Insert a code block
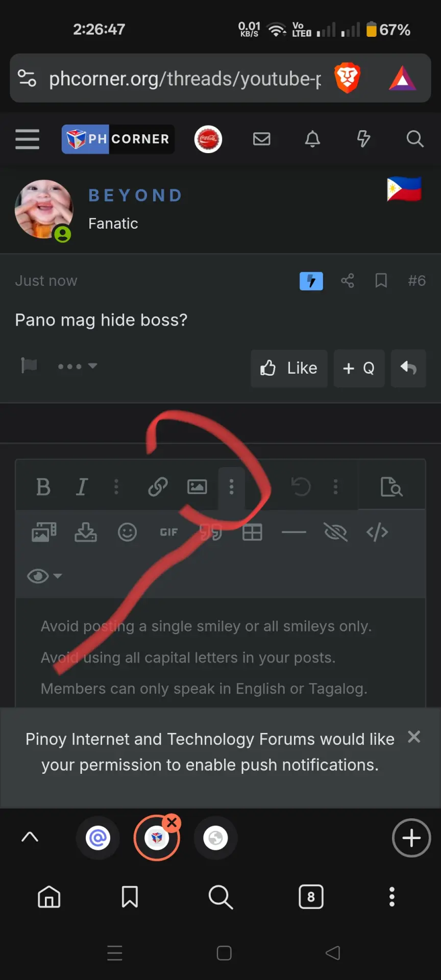Image resolution: width=441 pixels, height=980 pixels. click(x=377, y=532)
